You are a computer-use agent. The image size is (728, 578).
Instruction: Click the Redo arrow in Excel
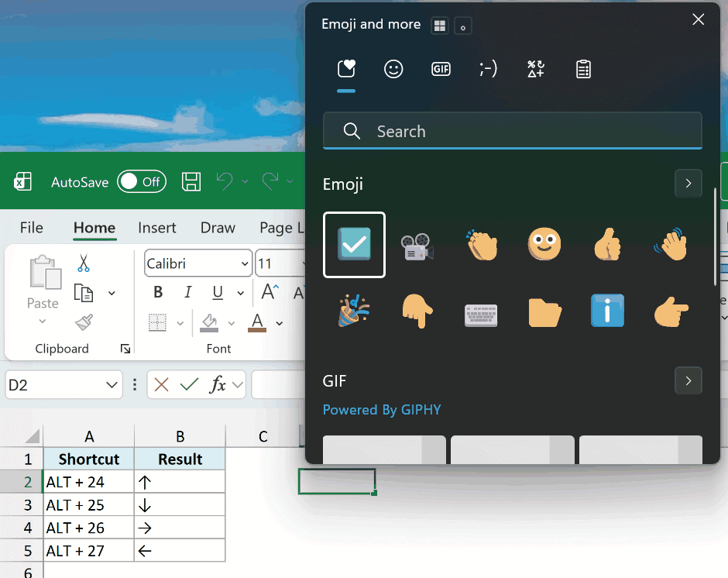(270, 181)
